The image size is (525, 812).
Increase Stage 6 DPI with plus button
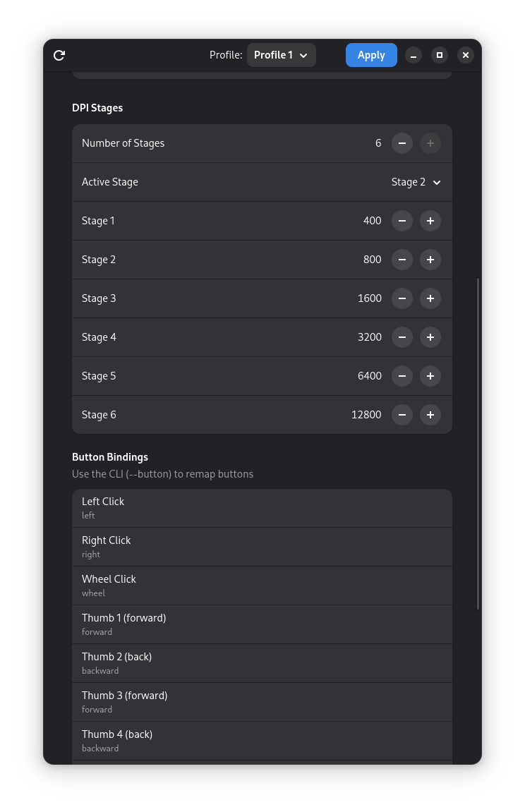(430, 416)
